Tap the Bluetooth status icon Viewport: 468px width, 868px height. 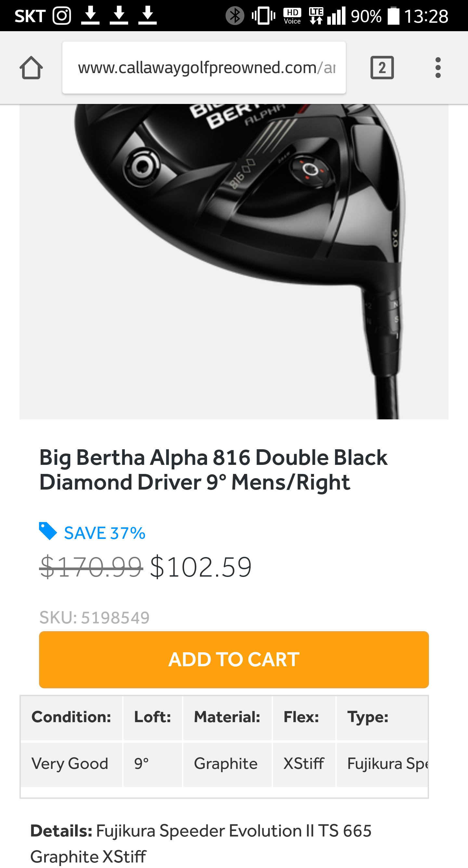point(235,16)
